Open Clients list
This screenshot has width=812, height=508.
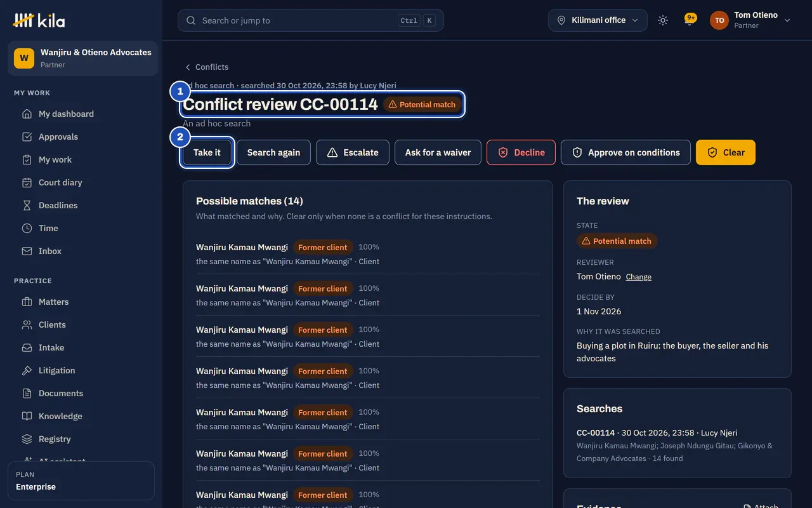[81, 324]
